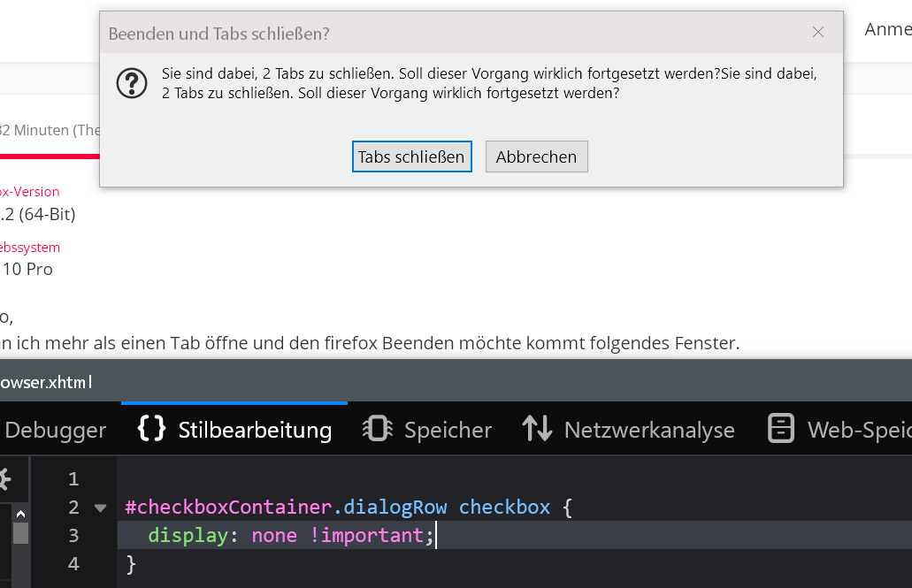912x588 pixels.
Task: Open the style sheet gear options
Action: pos(4,479)
